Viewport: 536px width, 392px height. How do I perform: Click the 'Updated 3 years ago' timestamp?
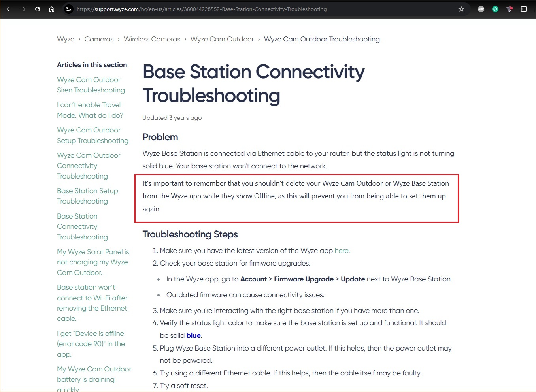pyautogui.click(x=172, y=118)
